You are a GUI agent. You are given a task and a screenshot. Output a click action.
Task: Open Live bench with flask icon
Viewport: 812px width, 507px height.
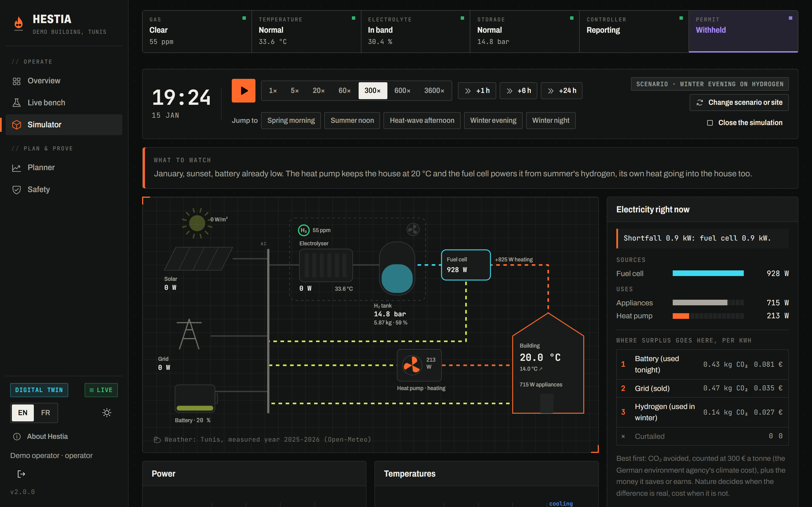click(16, 103)
